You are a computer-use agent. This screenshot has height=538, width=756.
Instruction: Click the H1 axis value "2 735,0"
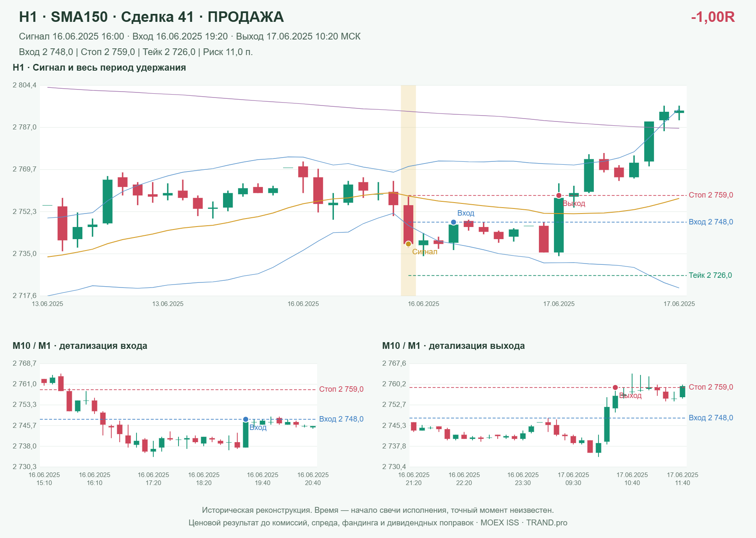pos(24,254)
